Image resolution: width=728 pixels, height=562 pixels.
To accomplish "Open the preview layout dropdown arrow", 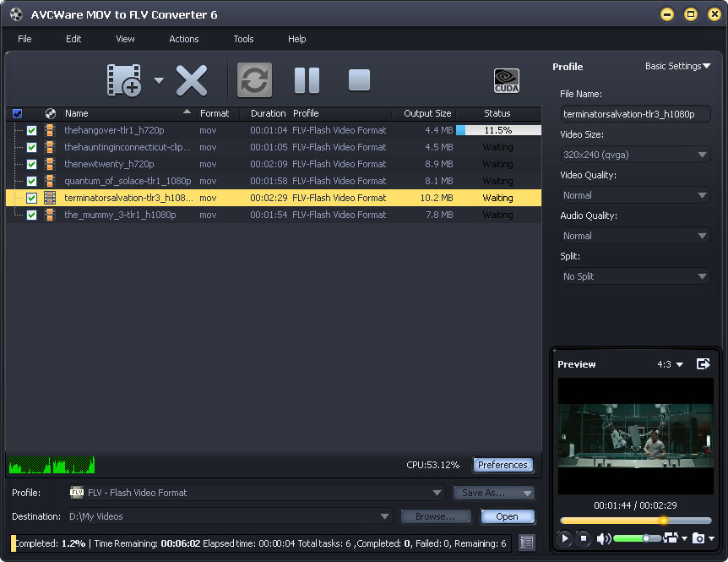I will [x=684, y=538].
